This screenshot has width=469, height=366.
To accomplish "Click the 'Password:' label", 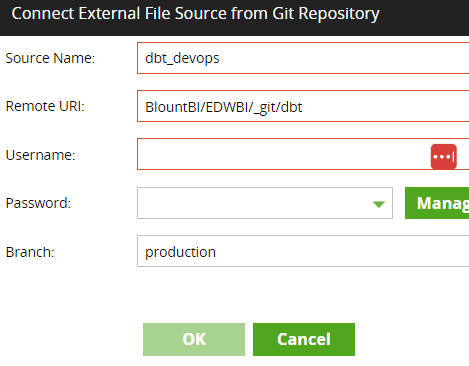I will (x=38, y=203).
